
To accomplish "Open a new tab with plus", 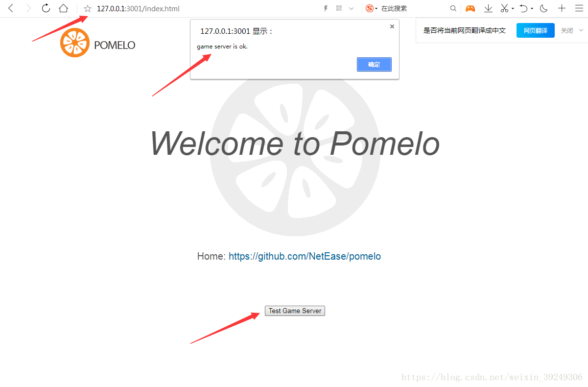I will (x=562, y=8).
